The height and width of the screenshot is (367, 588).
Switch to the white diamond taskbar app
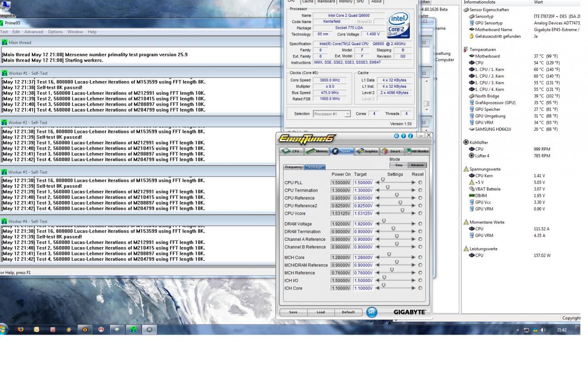117,329
